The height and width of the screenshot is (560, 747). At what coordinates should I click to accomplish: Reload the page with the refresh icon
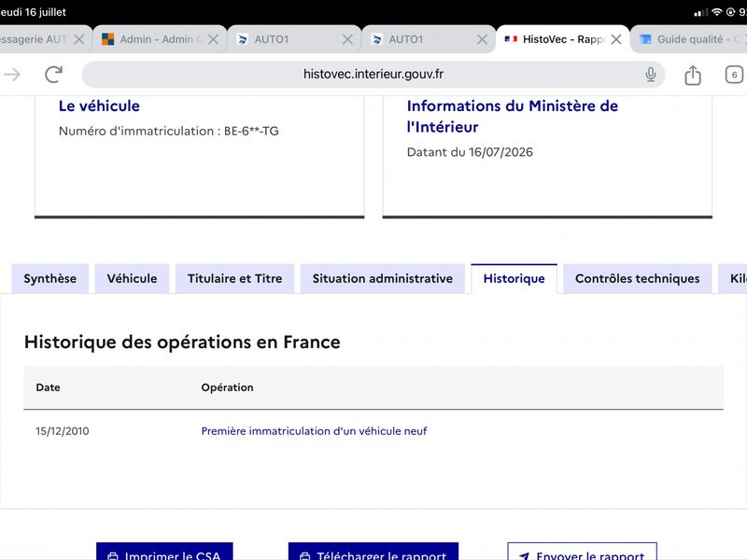pyautogui.click(x=53, y=75)
